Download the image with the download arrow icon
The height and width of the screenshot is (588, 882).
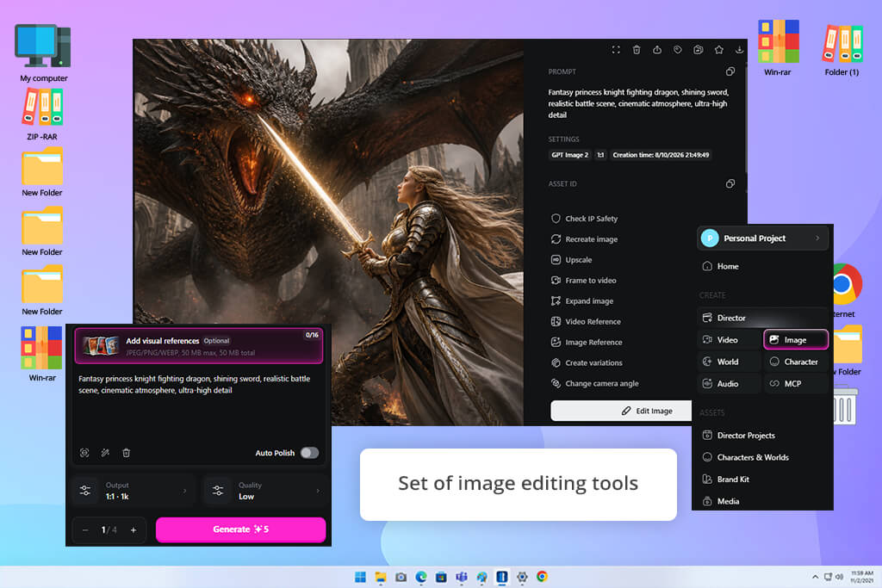point(739,50)
